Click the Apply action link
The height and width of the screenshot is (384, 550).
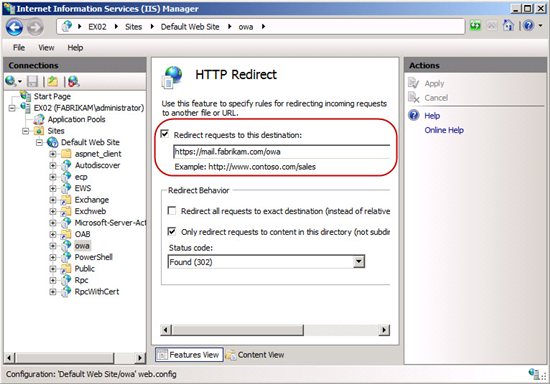pos(434,83)
